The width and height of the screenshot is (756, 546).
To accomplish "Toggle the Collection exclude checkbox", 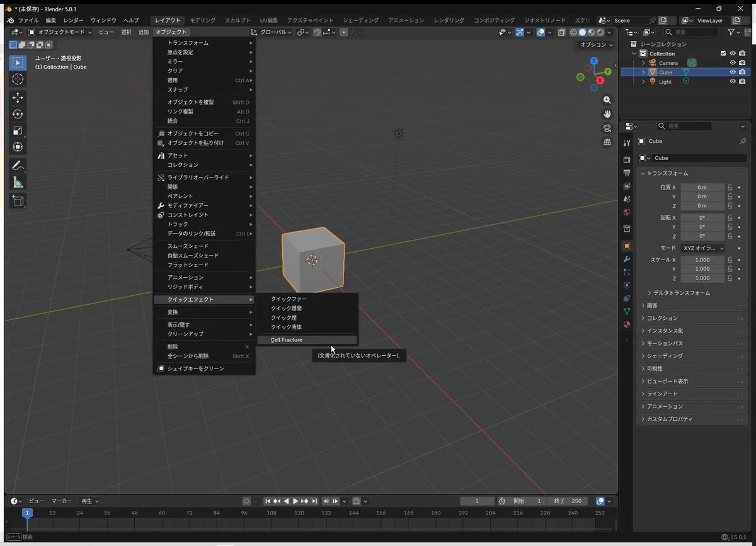I will [x=723, y=54].
